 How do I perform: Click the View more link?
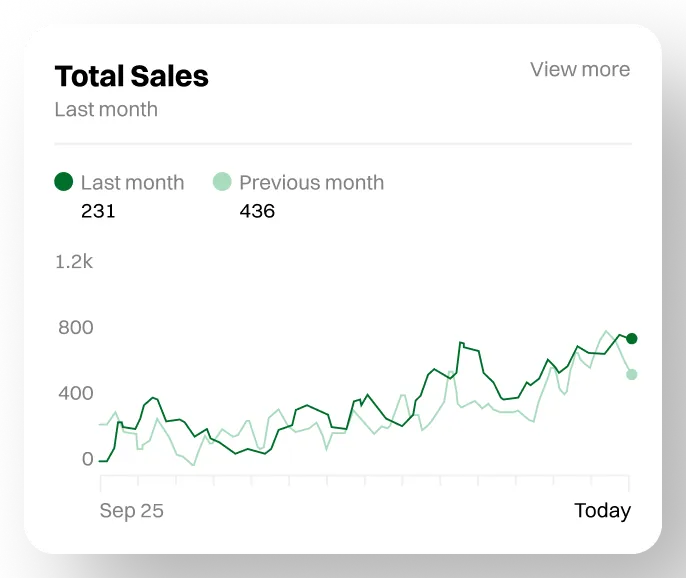pos(580,69)
